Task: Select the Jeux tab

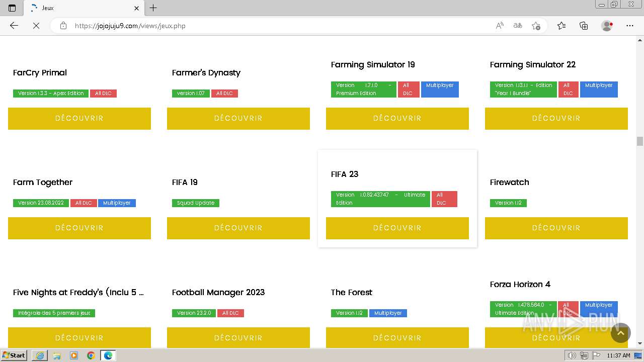Action: [x=83, y=8]
